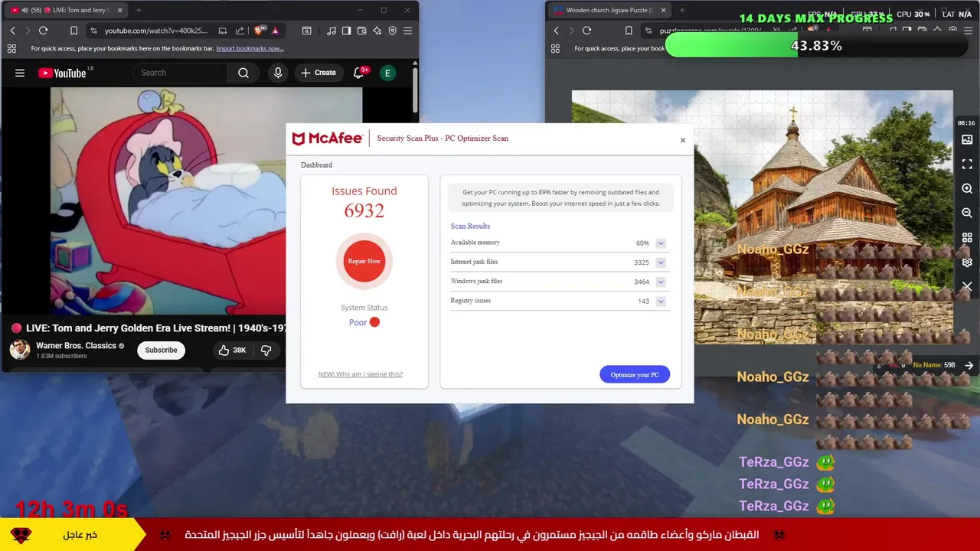Open 'NEW! Why am I seeing this?' link
Screen dimensions: 980x551
point(361,374)
